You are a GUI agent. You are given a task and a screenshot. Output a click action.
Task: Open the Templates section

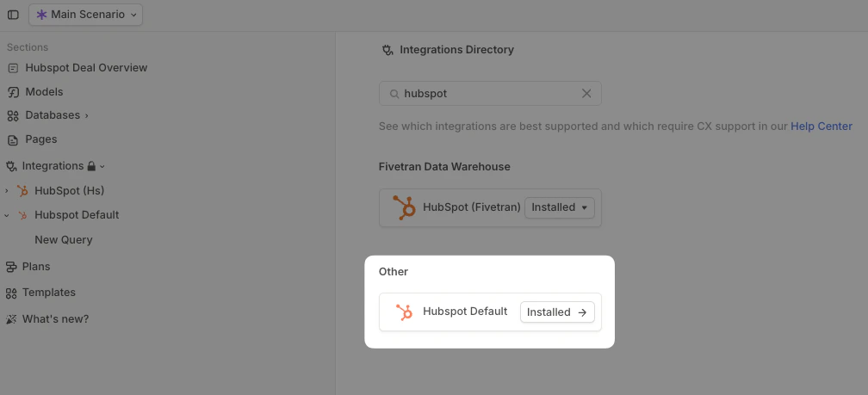[x=49, y=292]
